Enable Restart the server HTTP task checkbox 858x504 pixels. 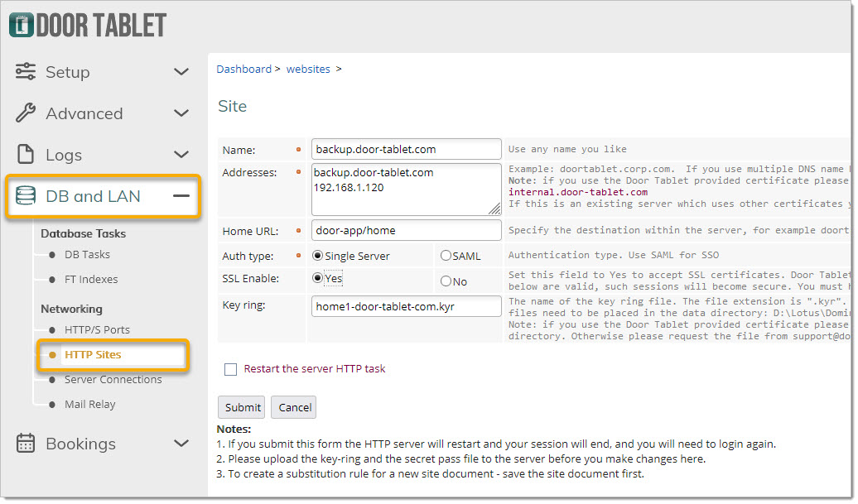coord(230,369)
